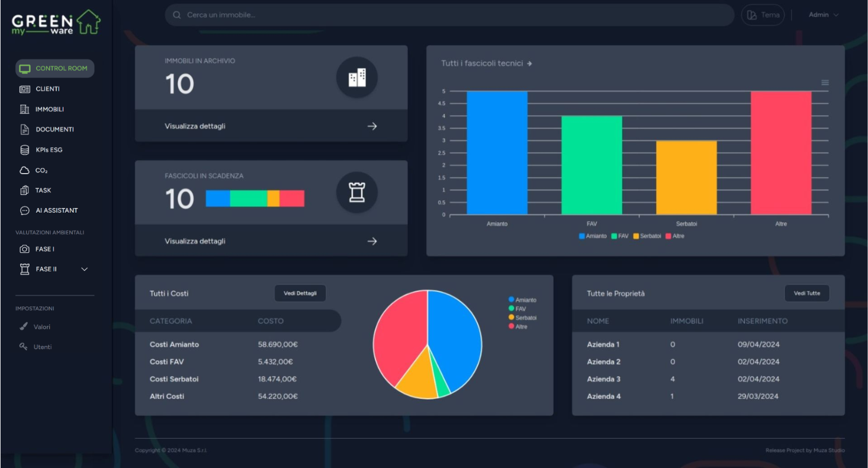
Task: Expand Tutti i fascicoli tecnici arrow link
Action: point(529,63)
